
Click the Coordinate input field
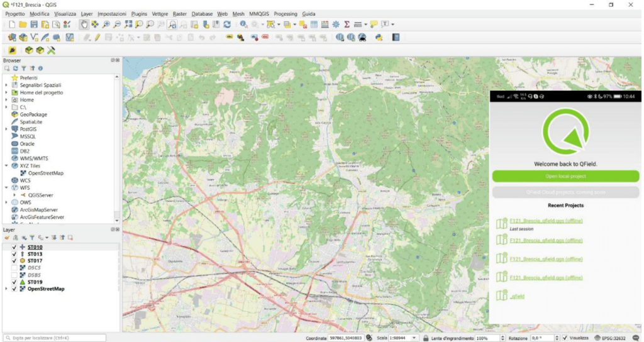pos(345,338)
